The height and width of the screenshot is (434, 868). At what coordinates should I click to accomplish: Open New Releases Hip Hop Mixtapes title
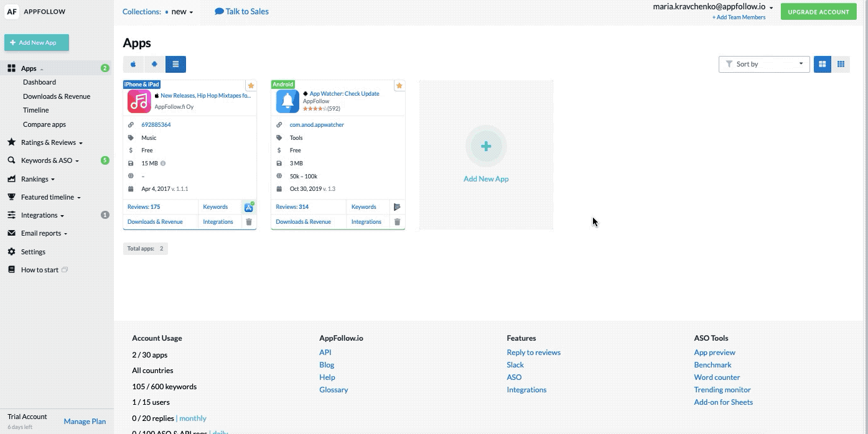(x=206, y=96)
